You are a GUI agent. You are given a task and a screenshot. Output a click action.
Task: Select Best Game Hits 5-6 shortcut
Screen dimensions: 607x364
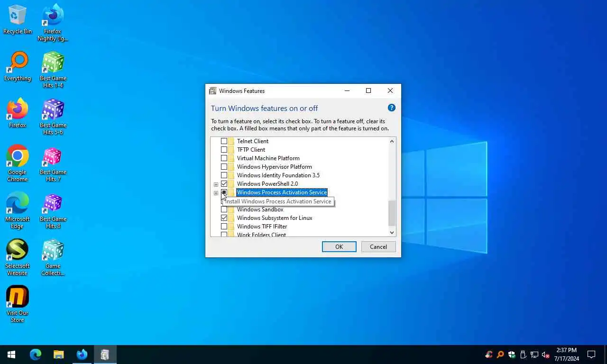pyautogui.click(x=53, y=117)
